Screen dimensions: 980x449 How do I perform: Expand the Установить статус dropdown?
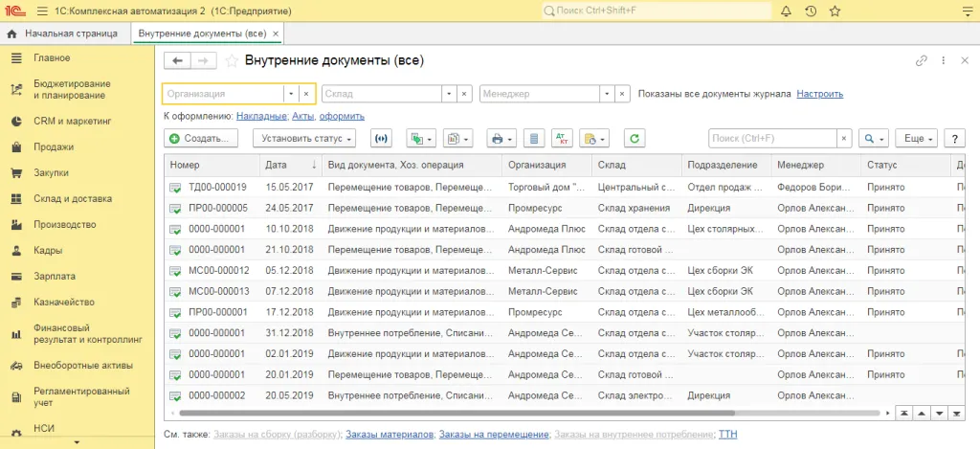tap(304, 139)
